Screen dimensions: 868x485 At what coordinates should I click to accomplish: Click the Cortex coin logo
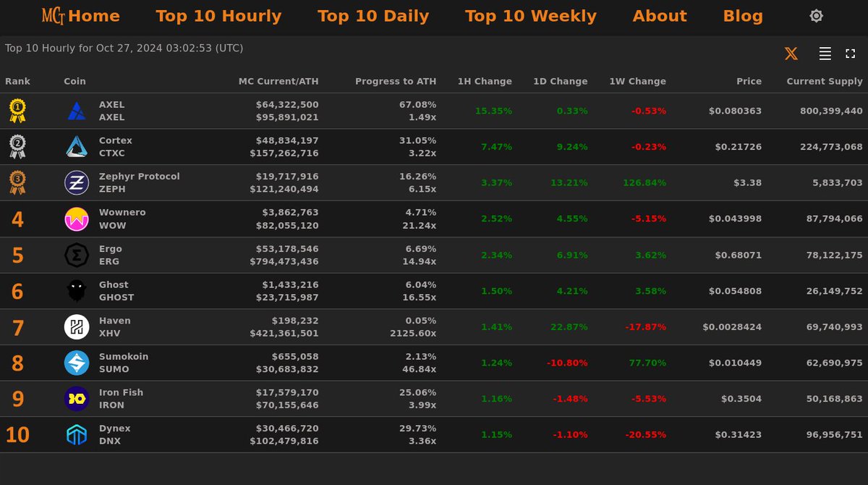point(77,147)
